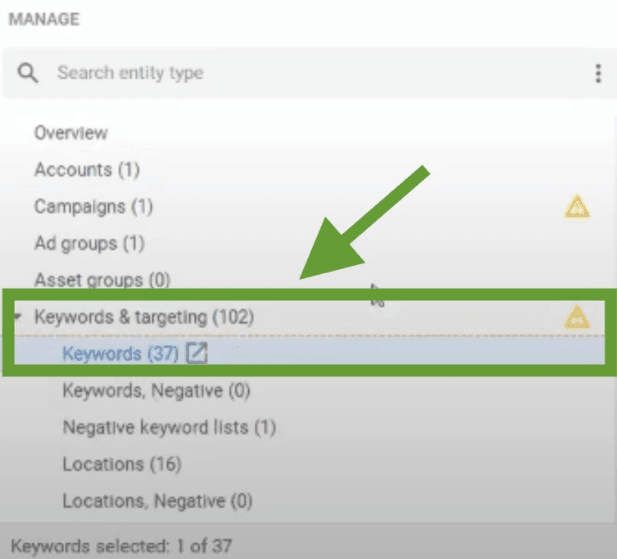
Task: Open the three-dot more options menu
Action: (x=598, y=73)
